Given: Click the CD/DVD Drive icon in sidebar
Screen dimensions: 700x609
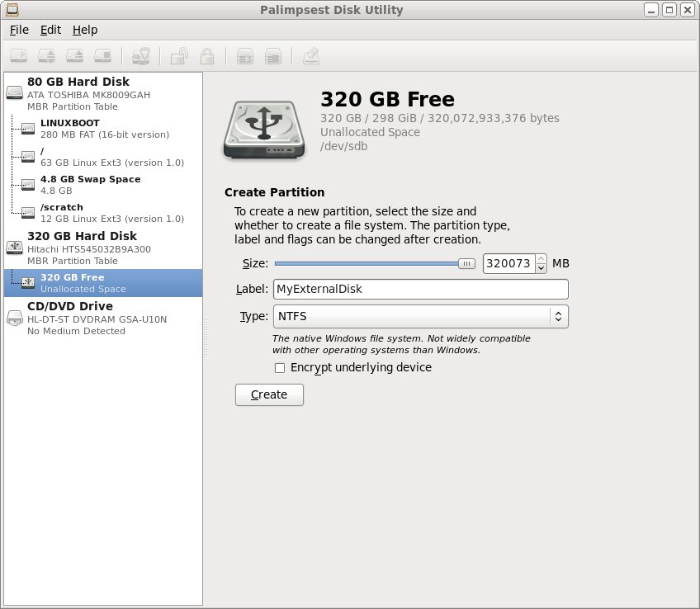Looking at the screenshot, I should [x=15, y=319].
